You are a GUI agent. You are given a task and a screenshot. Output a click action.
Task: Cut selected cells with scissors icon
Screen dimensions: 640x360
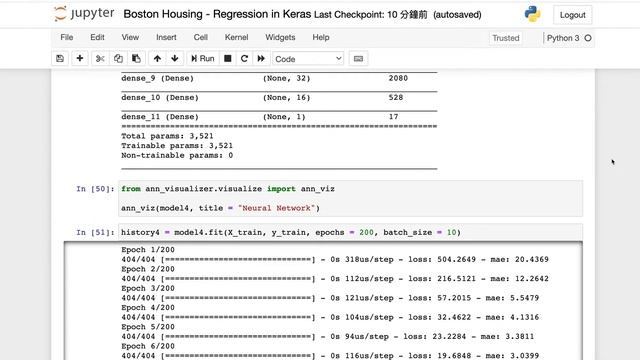[x=100, y=58]
